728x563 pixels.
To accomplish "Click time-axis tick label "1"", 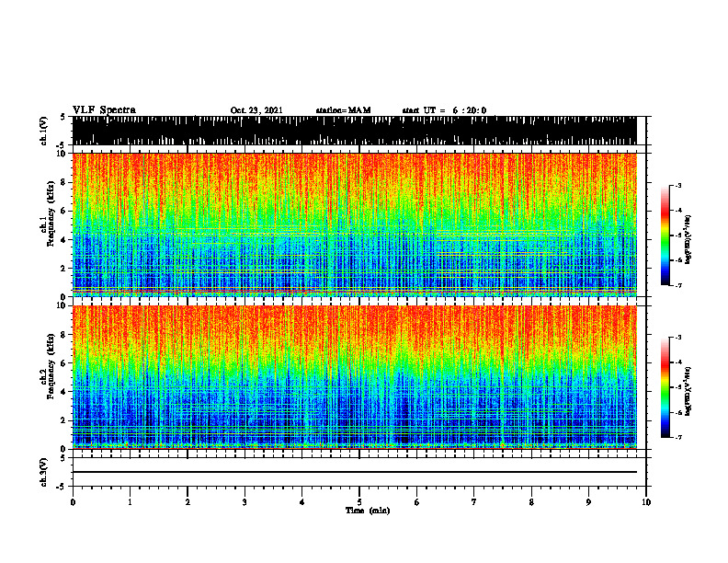I will 130,502.
